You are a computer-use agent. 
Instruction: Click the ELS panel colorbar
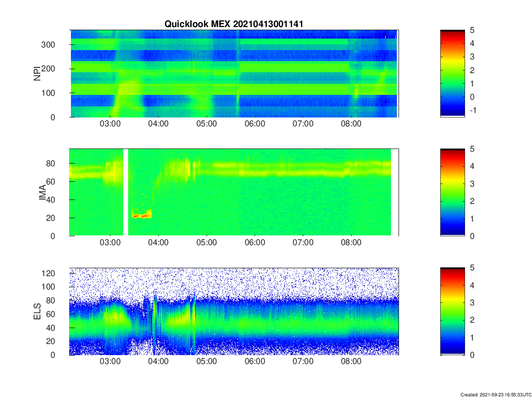coord(453,312)
